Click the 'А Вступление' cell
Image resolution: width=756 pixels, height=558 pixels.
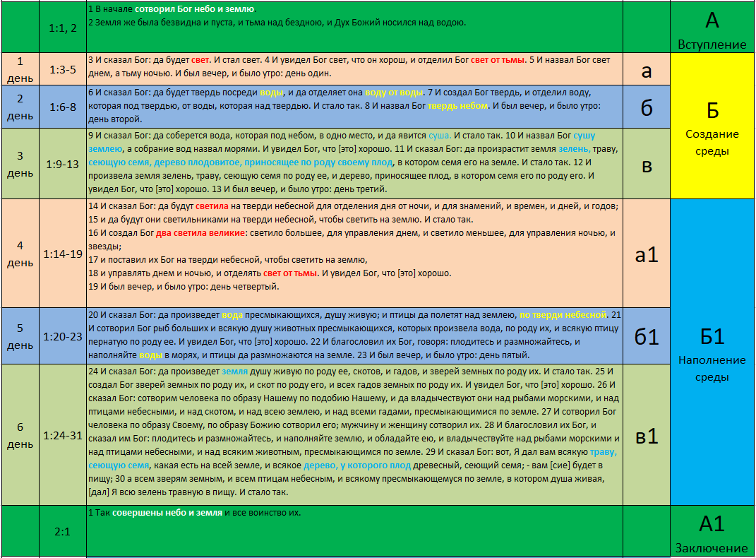(x=712, y=28)
